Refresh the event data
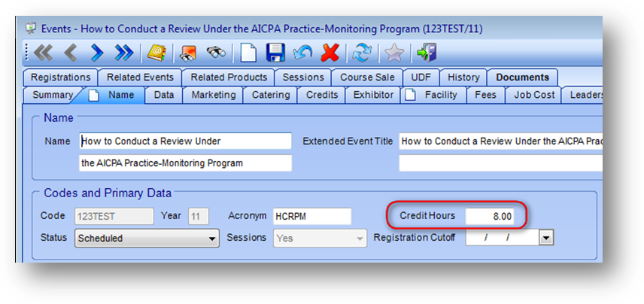 click(361, 53)
